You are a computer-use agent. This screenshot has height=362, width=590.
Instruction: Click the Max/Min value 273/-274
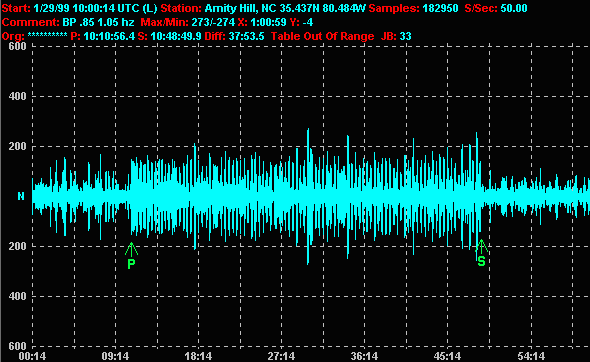coord(213,22)
